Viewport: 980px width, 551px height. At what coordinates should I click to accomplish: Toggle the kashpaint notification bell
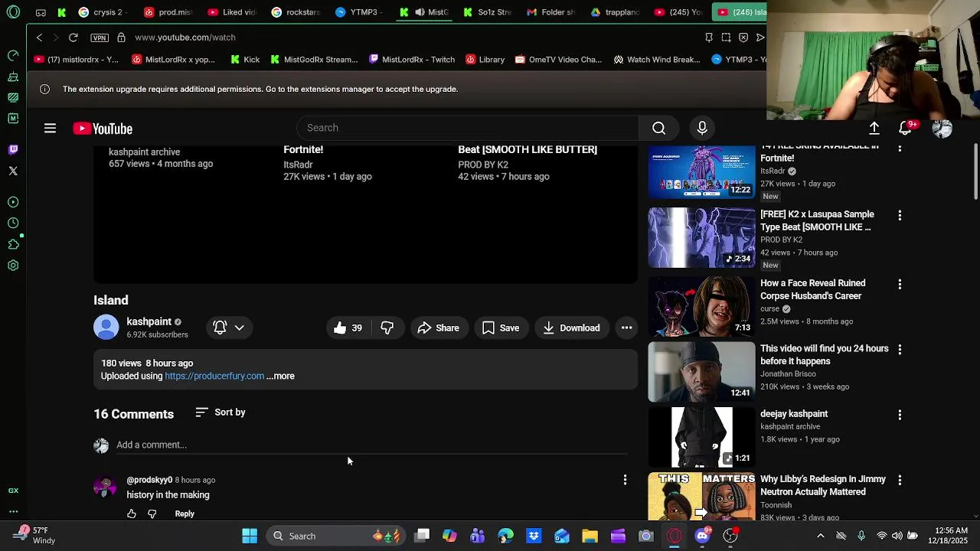point(220,328)
